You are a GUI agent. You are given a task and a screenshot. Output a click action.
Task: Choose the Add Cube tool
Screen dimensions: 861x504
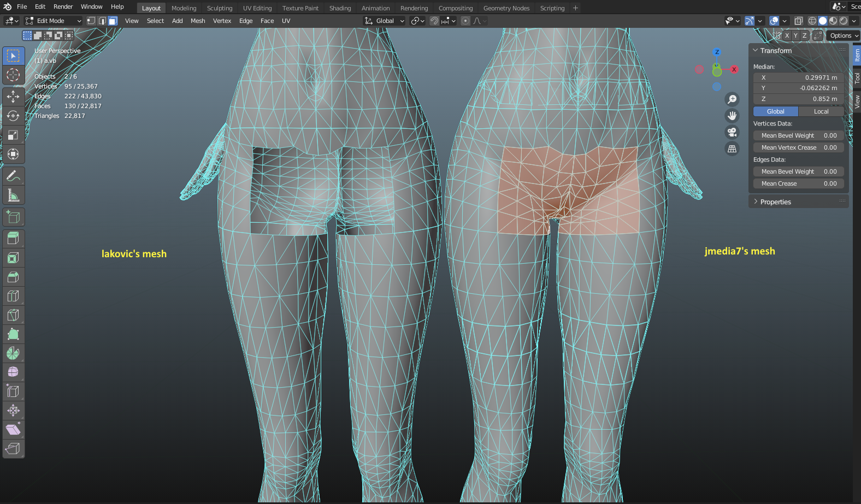(x=13, y=217)
